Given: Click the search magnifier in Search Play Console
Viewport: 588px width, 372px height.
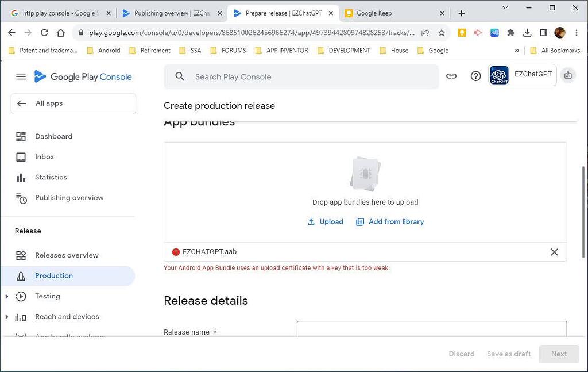Looking at the screenshot, I should [179, 76].
